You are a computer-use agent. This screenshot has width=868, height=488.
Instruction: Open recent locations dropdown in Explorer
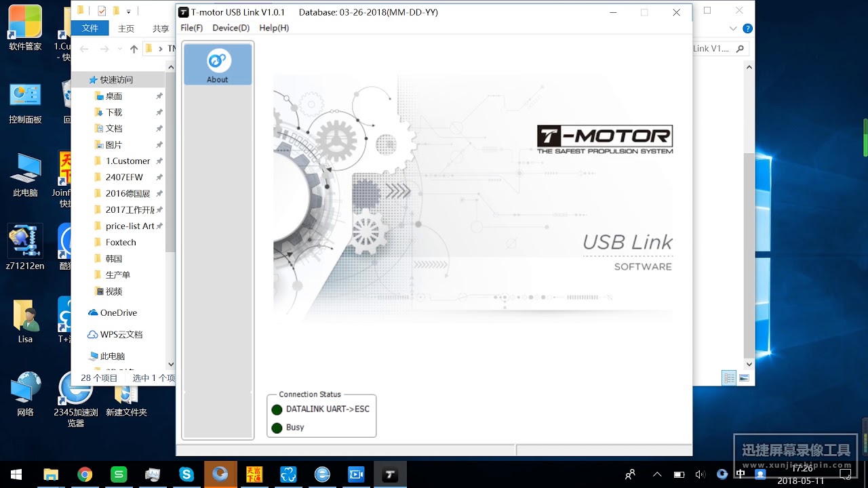click(119, 49)
